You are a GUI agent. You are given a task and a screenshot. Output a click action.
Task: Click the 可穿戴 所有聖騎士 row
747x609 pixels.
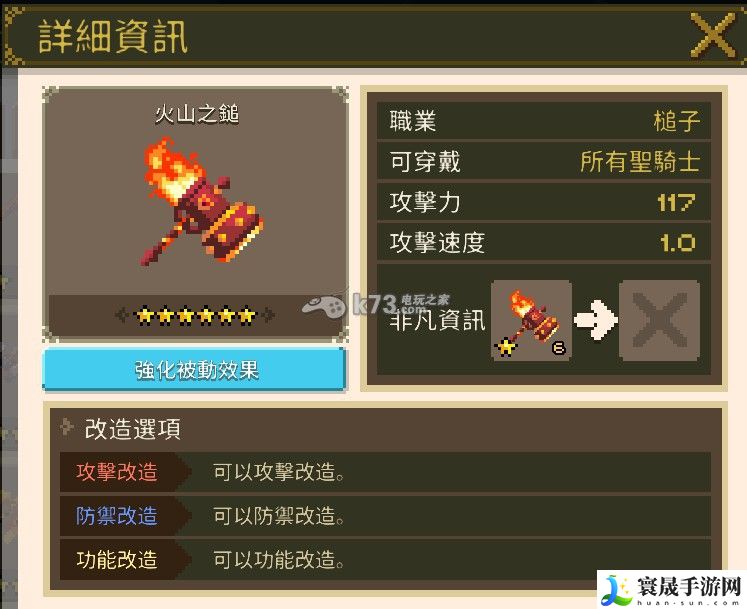(544, 161)
